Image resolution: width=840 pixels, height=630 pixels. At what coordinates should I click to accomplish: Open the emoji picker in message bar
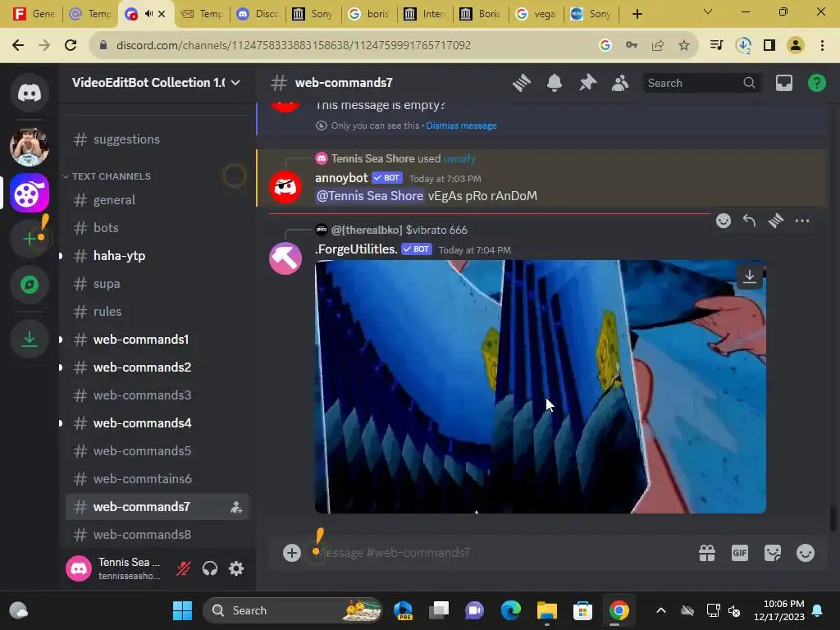(806, 553)
